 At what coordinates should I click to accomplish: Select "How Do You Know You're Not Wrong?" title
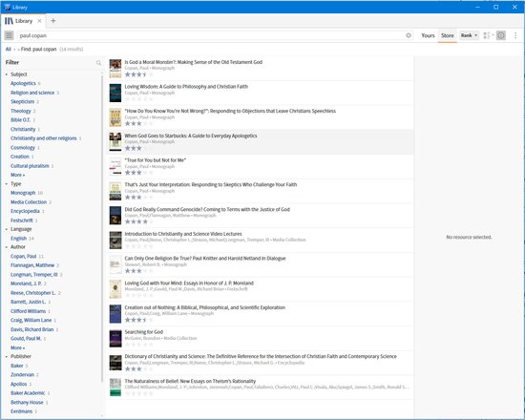coord(230,111)
